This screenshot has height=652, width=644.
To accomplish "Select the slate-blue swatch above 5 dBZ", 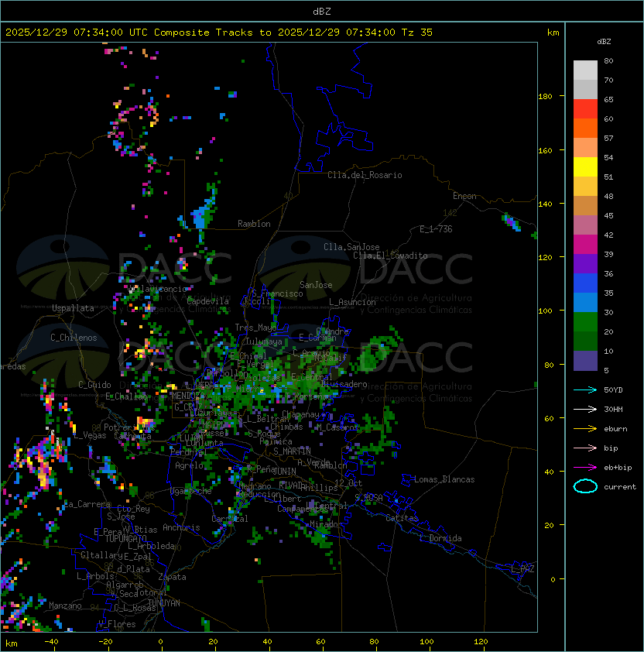I will click(585, 361).
